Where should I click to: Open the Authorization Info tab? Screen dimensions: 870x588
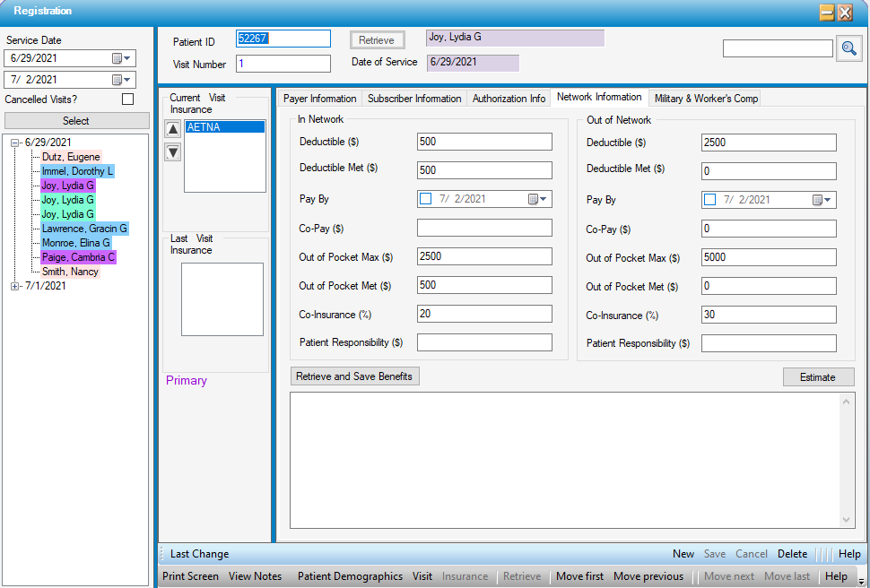tap(509, 99)
